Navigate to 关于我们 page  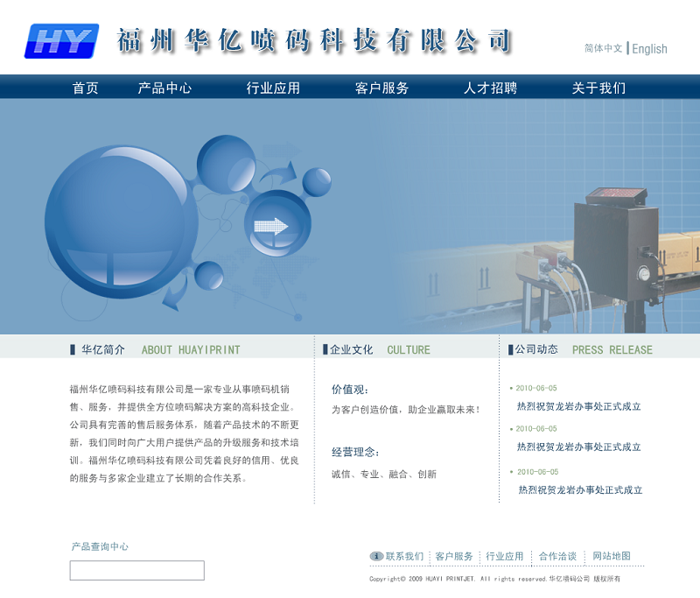point(598,88)
